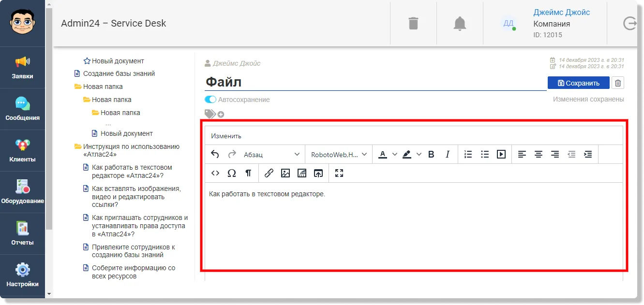
Task: Apply the highlight background color swatch
Action: pos(406,154)
